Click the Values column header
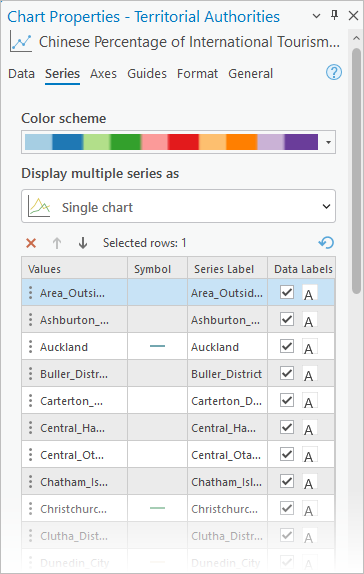364x574 pixels. (x=74, y=269)
